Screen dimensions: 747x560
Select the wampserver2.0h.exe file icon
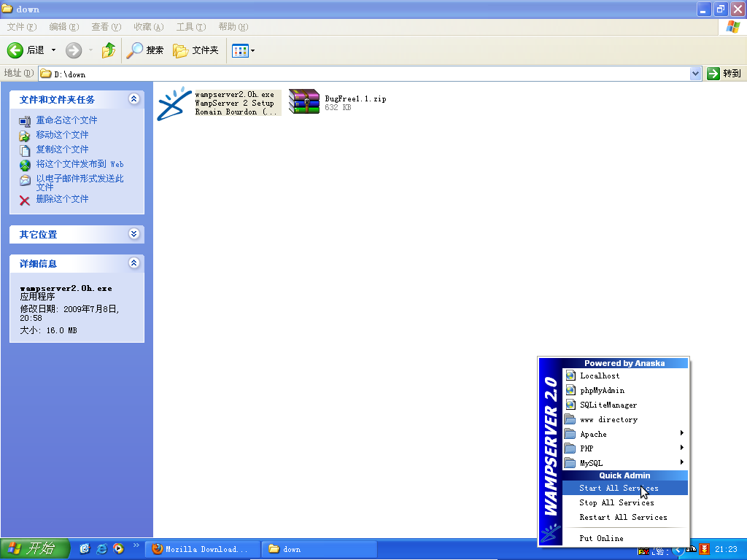[x=174, y=103]
